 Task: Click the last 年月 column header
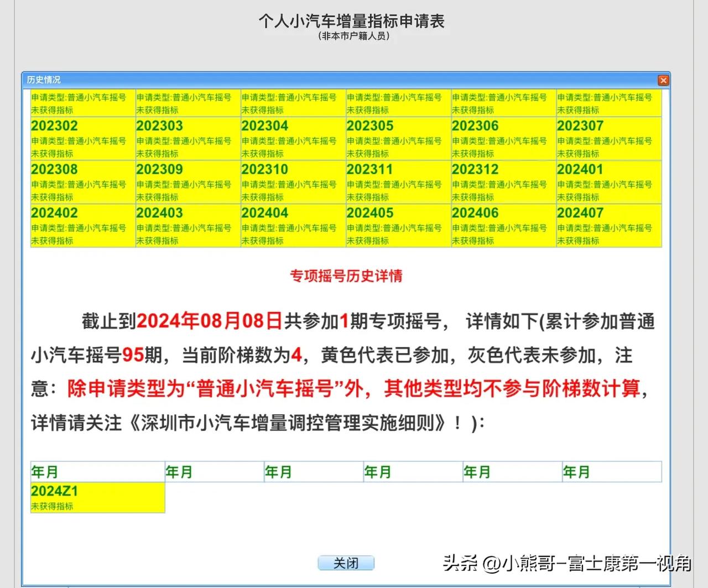[x=575, y=471]
